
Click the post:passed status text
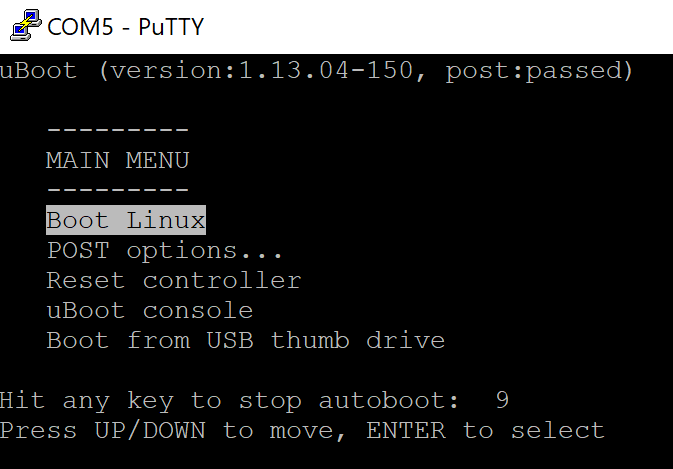pyautogui.click(x=539, y=71)
